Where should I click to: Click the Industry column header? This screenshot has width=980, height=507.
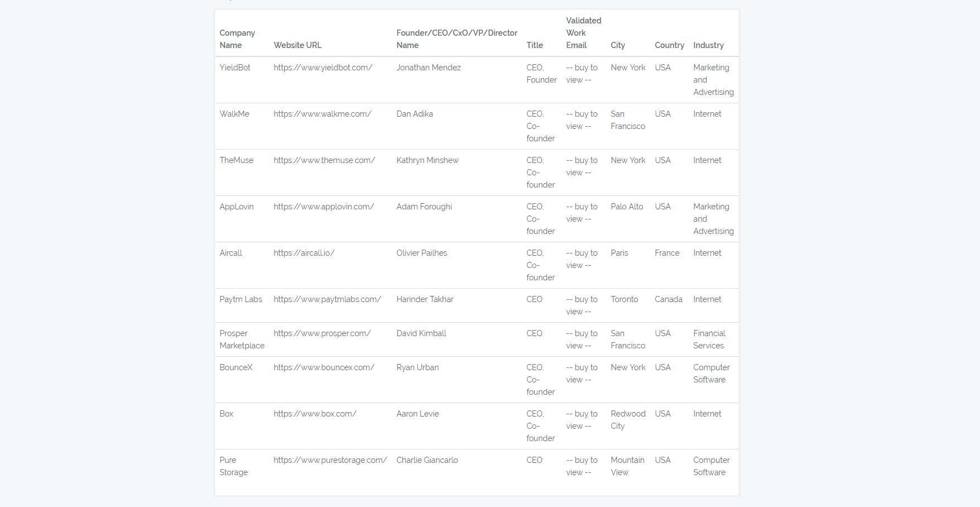click(x=708, y=45)
